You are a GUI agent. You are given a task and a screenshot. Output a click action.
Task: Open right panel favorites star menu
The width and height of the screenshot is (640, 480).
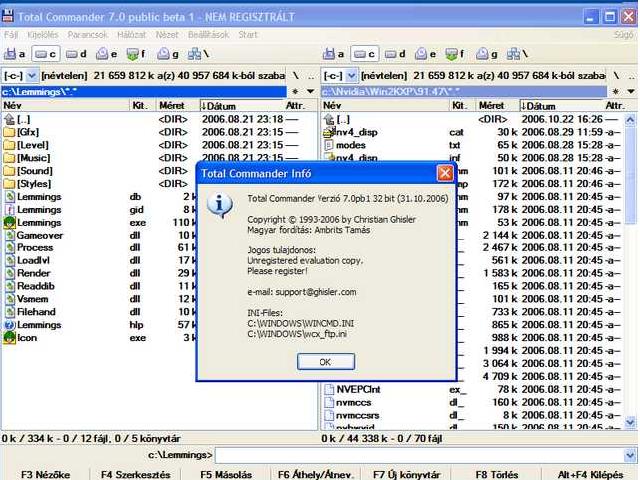(x=615, y=91)
